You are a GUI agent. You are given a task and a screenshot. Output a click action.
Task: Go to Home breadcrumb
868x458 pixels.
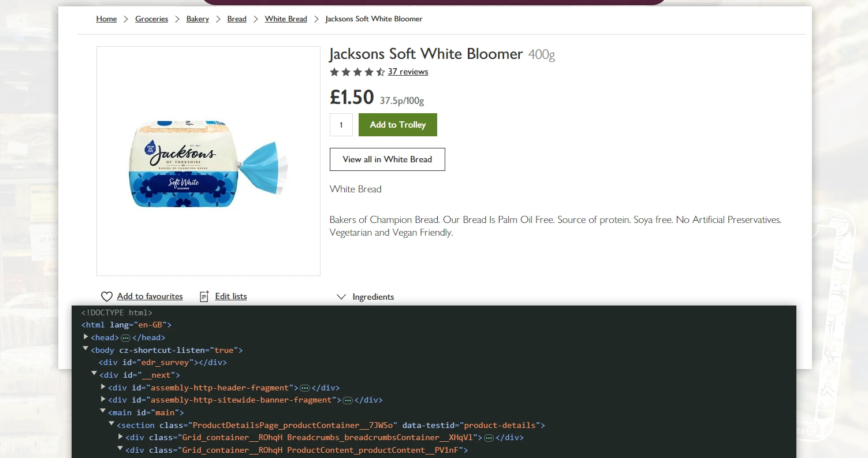(106, 19)
